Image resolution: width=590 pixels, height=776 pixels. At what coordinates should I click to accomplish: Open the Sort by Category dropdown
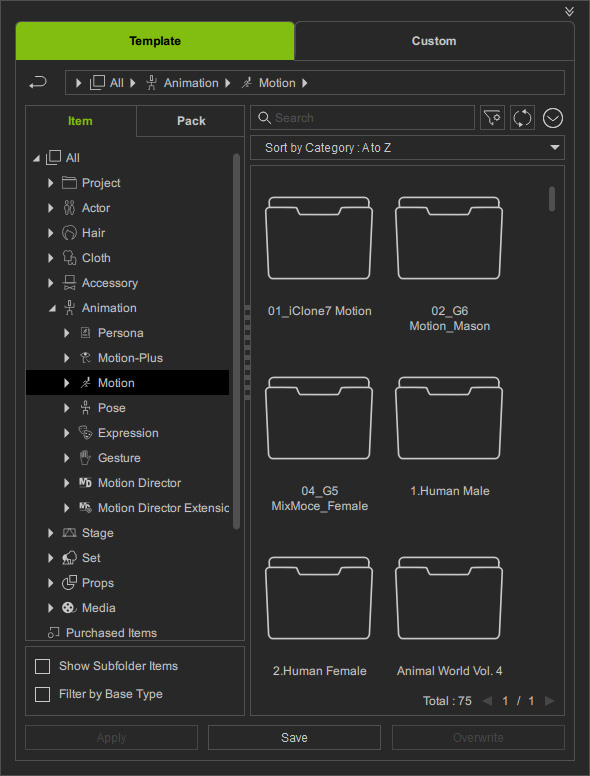point(407,147)
